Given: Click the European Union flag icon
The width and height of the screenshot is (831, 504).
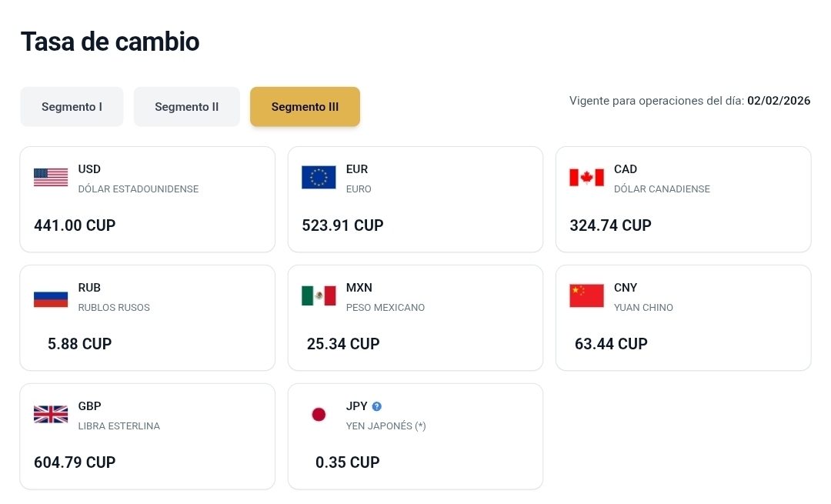Looking at the screenshot, I should 319,178.
